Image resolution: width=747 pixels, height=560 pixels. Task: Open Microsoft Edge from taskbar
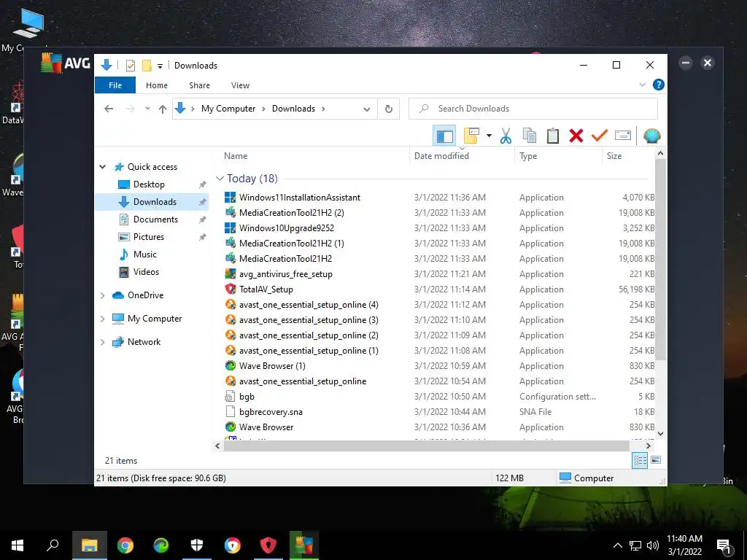[161, 545]
